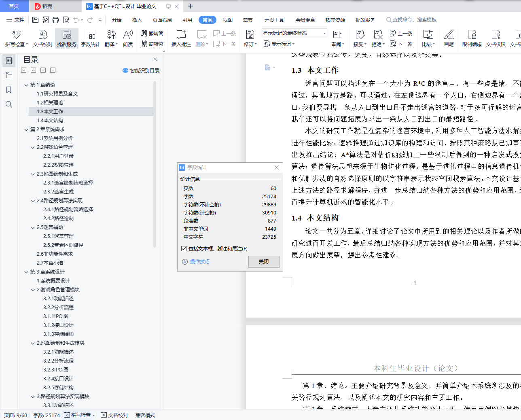521x420 pixels.
Task: Click 页面: 9/60 in the status bar
Action: [x=16, y=415]
